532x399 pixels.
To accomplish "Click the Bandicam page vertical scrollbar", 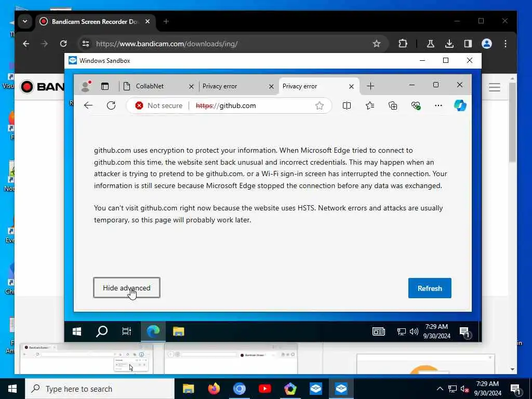I will pyautogui.click(x=512, y=122).
